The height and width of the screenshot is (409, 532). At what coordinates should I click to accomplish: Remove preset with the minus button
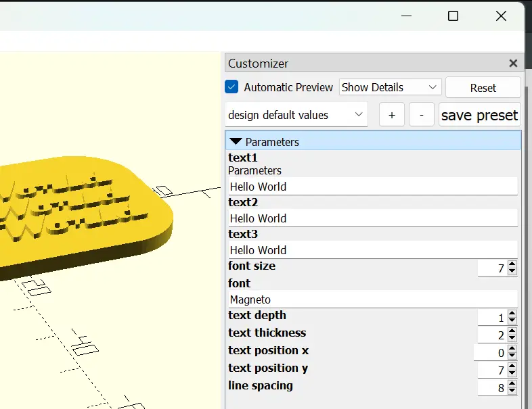[422, 115]
